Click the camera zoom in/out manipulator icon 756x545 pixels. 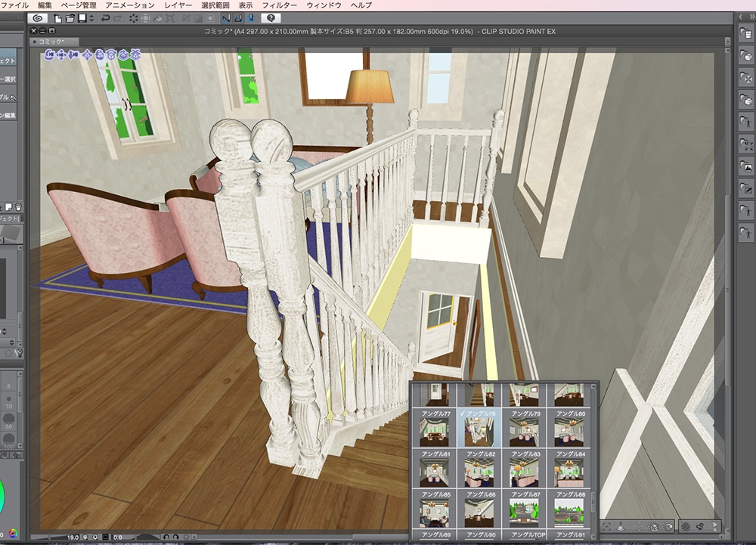pos(73,55)
